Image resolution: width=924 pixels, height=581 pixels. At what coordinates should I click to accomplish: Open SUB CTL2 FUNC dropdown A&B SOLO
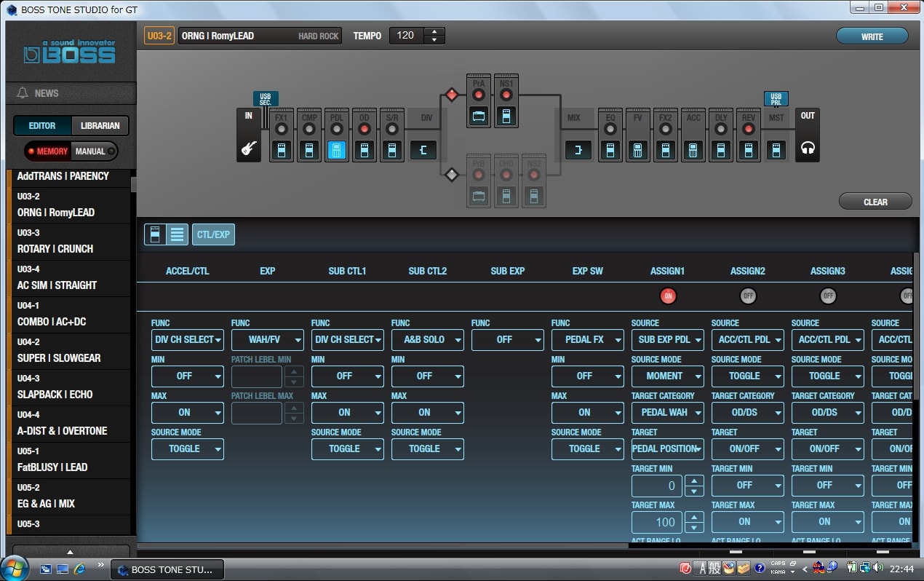[x=428, y=339]
